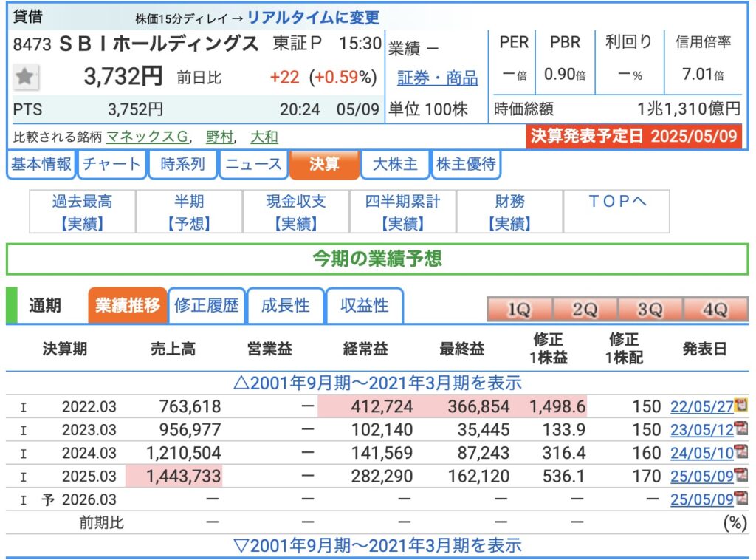Show 1Q quarterly results
Image resolution: width=756 pixels, height=560 pixels.
(x=519, y=309)
